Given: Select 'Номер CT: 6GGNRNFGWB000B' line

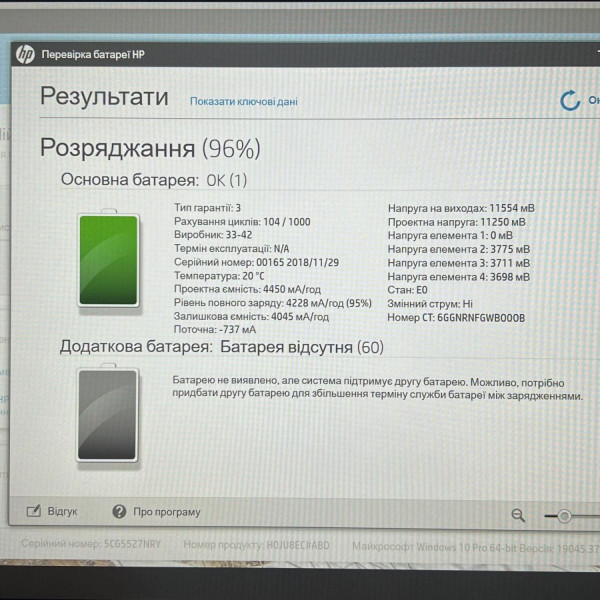Looking at the screenshot, I should tap(456, 318).
